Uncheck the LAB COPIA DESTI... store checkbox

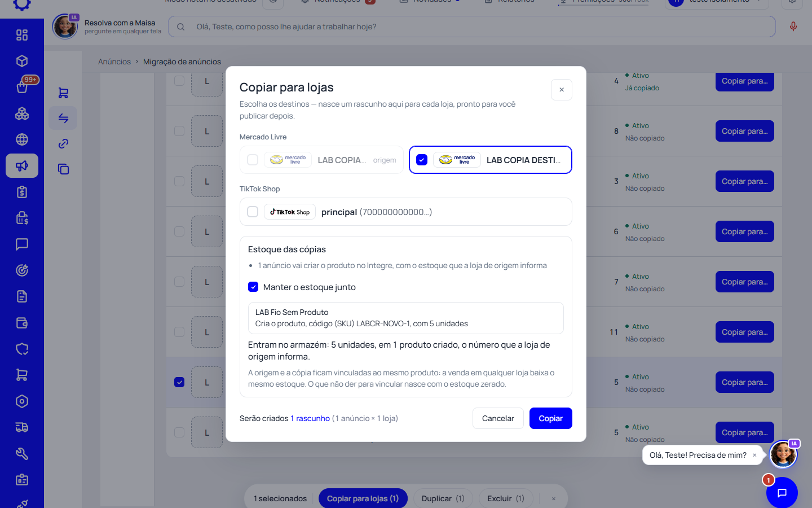422,160
